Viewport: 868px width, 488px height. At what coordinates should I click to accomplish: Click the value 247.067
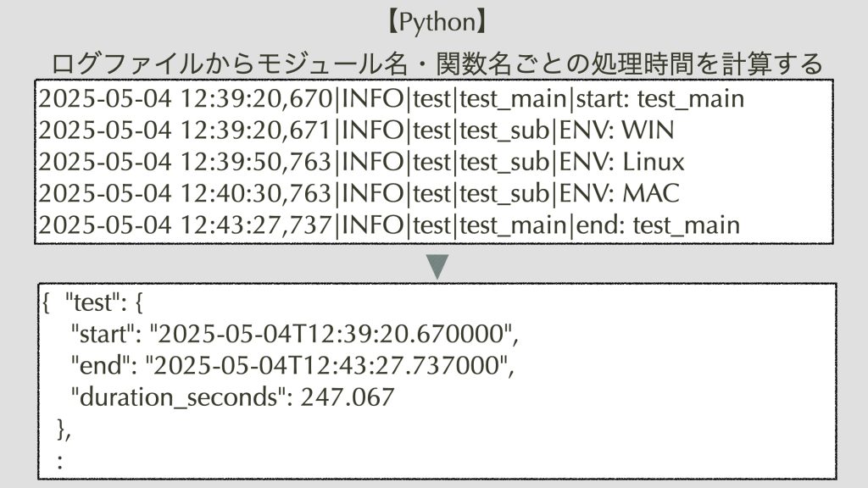pyautogui.click(x=347, y=397)
